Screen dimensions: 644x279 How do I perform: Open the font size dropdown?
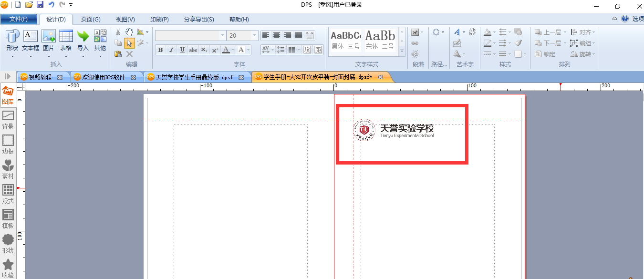pos(255,35)
